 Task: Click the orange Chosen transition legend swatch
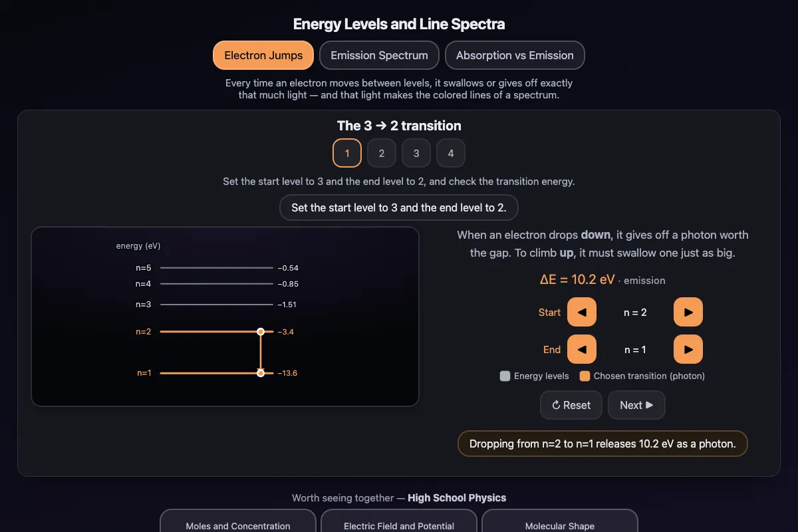(585, 376)
